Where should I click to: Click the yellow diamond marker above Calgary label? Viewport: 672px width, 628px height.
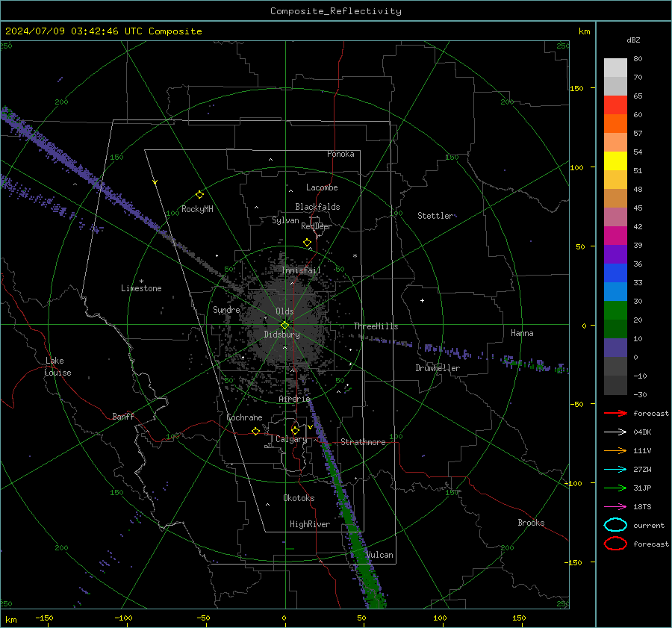(x=295, y=430)
